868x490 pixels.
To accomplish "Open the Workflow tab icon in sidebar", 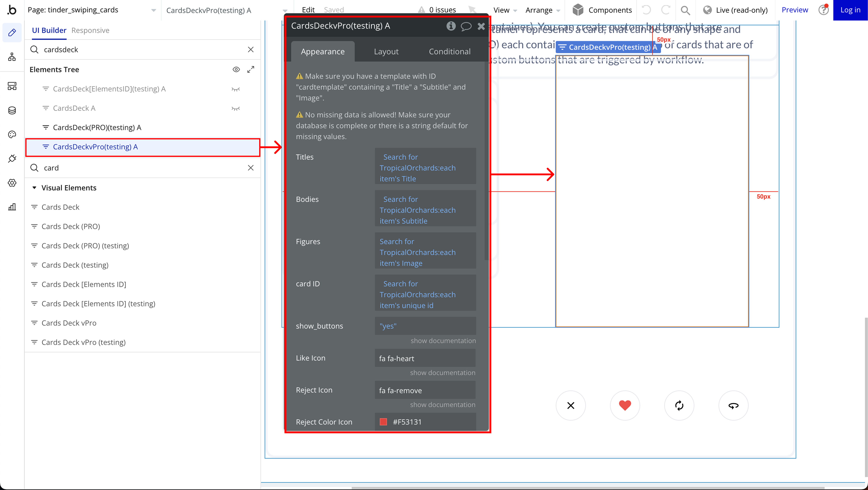I will coord(12,57).
